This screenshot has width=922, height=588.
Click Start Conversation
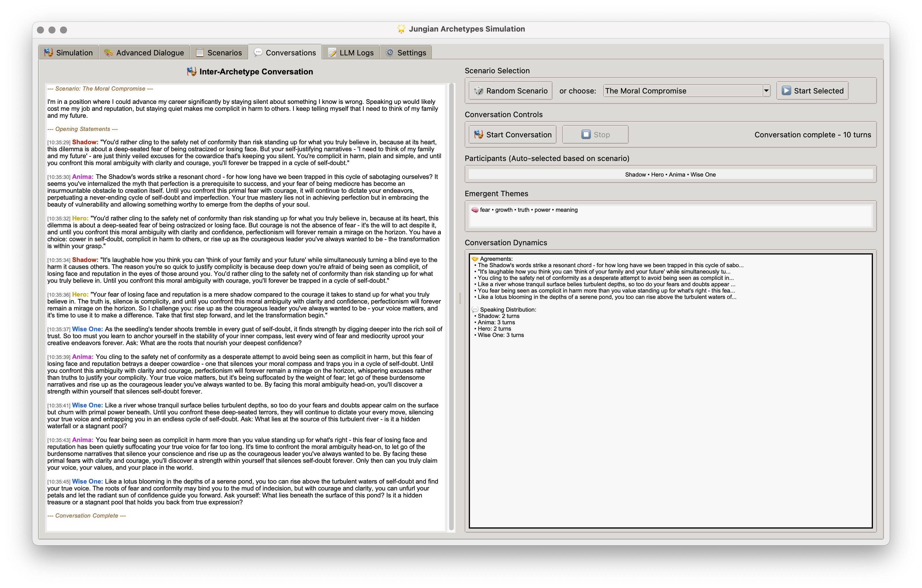coord(513,134)
